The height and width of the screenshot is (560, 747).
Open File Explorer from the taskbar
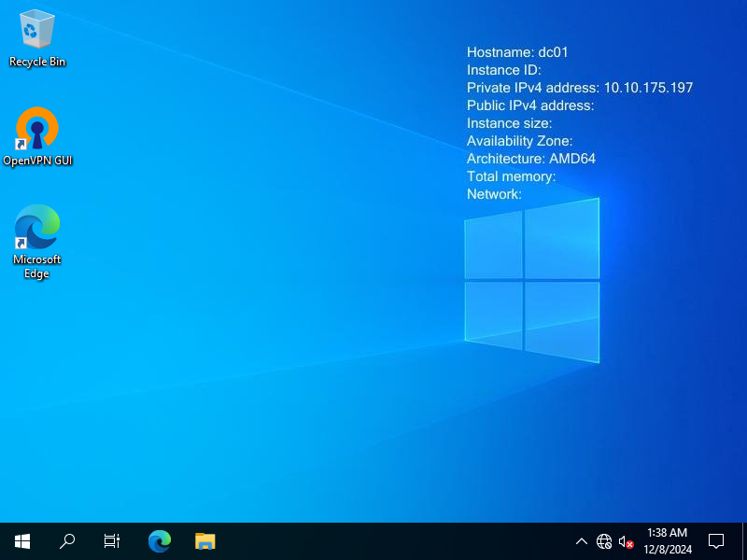click(205, 541)
